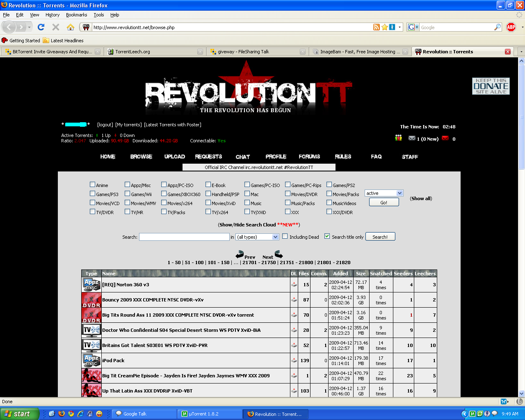Enable the E-Book category checkbox

point(208,185)
